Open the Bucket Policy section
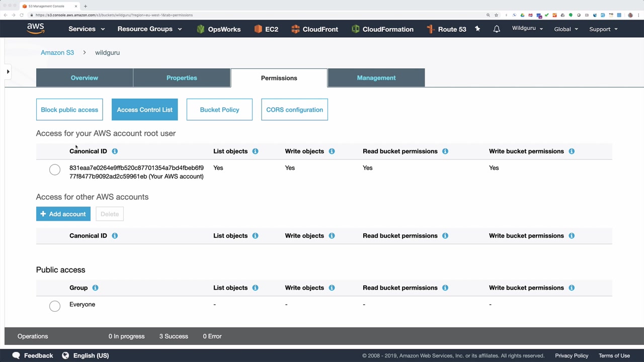This screenshot has width=644, height=362. tap(219, 110)
